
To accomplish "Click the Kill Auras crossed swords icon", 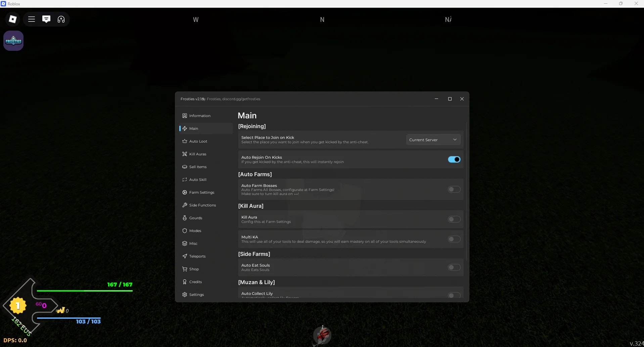I will click(x=185, y=154).
